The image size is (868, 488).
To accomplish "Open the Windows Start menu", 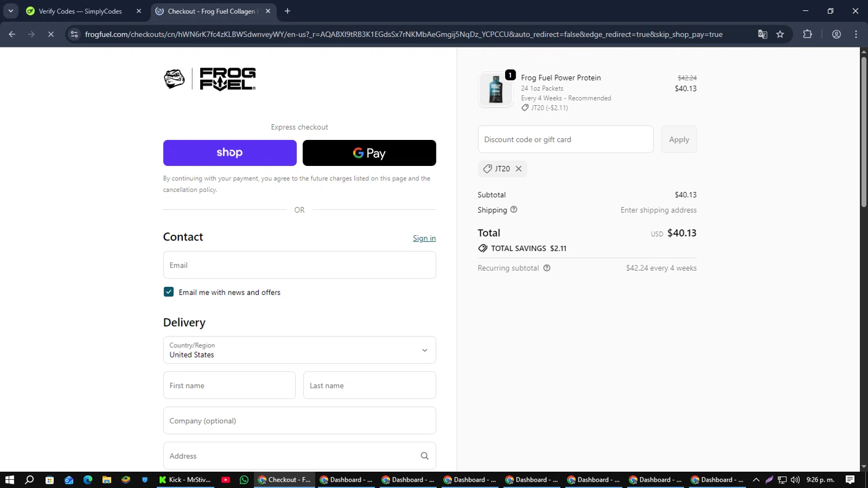I will 9,479.
